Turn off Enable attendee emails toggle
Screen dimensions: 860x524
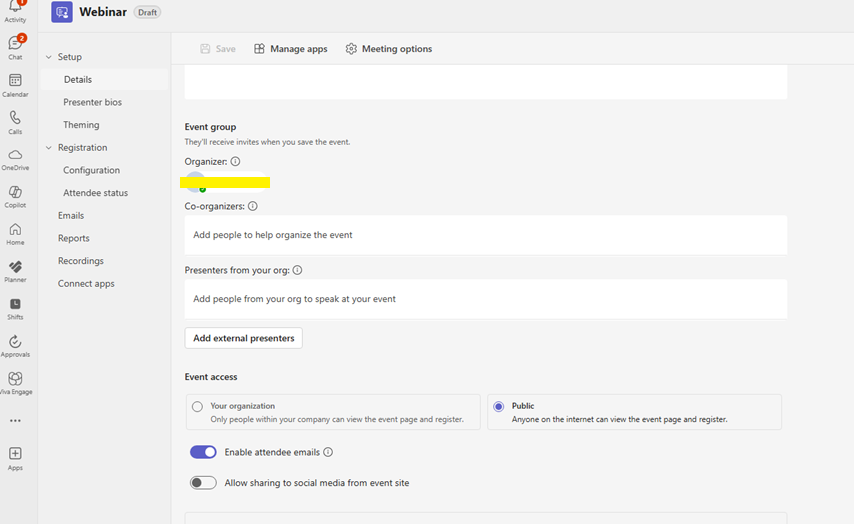coord(203,452)
